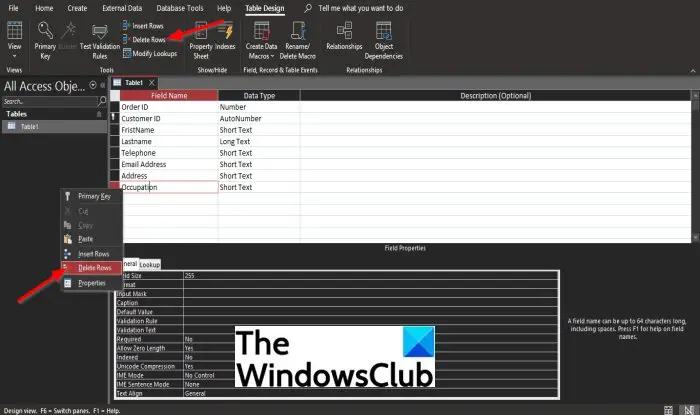Switch to the Home ribbon tab
Viewport: 700px width, 415px height.
(x=44, y=8)
